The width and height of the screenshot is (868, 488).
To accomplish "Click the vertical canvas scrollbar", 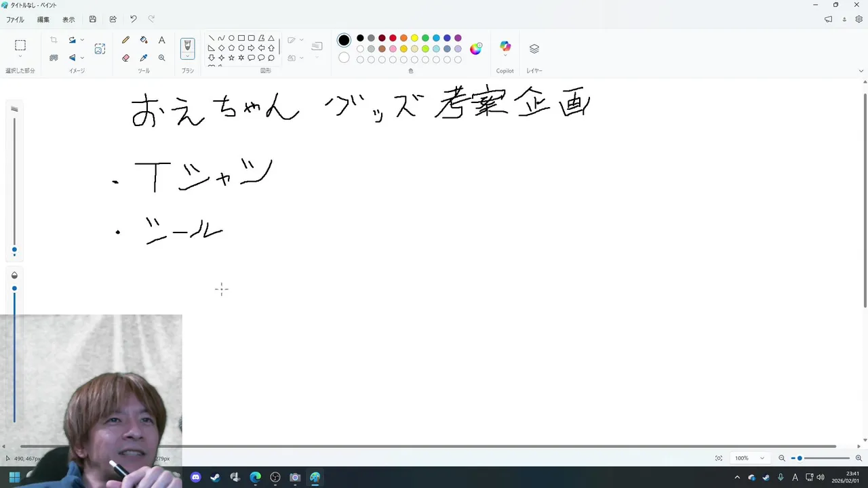I will click(x=865, y=199).
